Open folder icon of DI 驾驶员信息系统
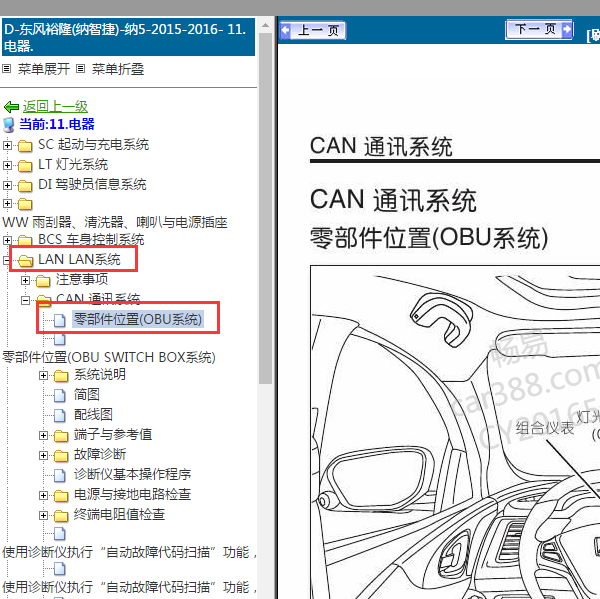Image resolution: width=600 pixels, height=599 pixels. 25,186
